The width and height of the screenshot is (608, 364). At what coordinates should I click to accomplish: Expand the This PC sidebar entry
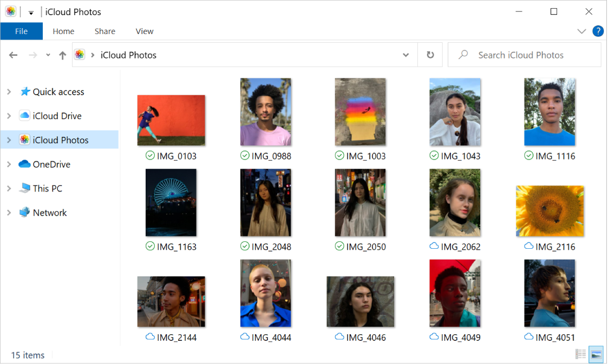tap(9, 188)
